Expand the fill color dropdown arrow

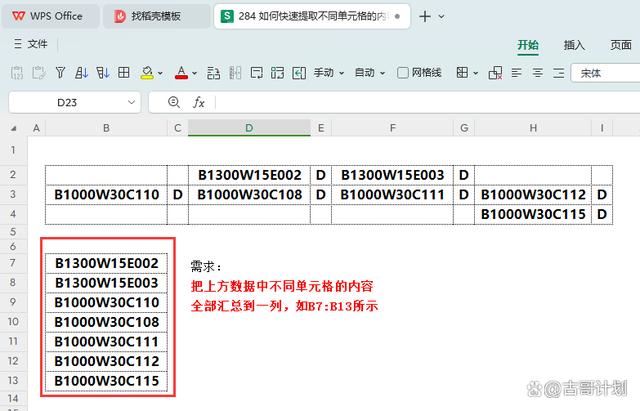coord(160,73)
